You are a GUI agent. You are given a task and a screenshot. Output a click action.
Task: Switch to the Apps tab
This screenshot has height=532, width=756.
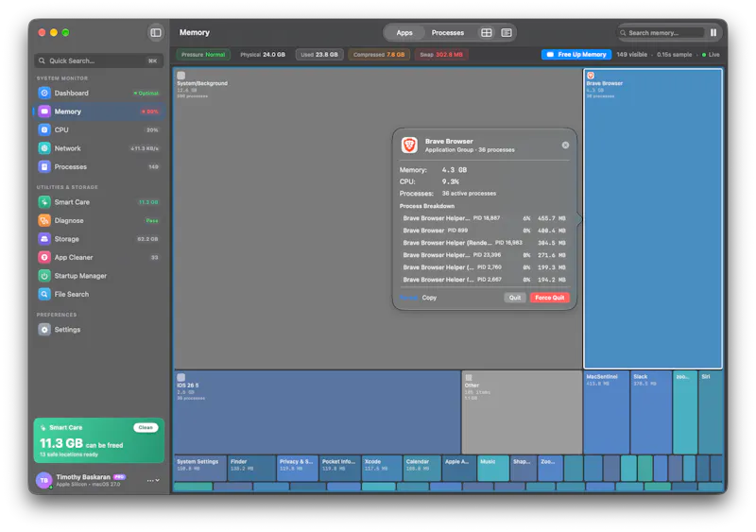tap(404, 33)
